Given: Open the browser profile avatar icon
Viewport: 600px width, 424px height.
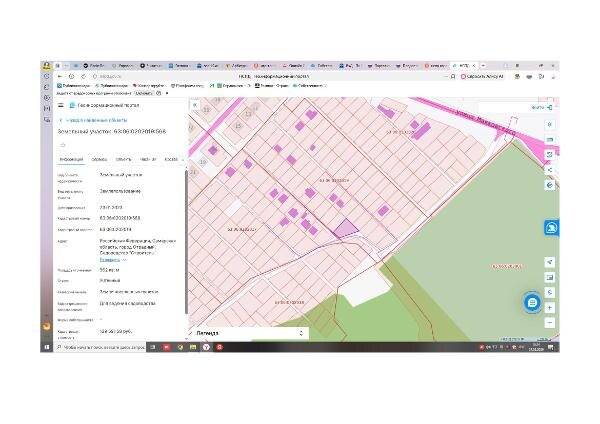Looking at the screenshot, I should tap(46, 65).
